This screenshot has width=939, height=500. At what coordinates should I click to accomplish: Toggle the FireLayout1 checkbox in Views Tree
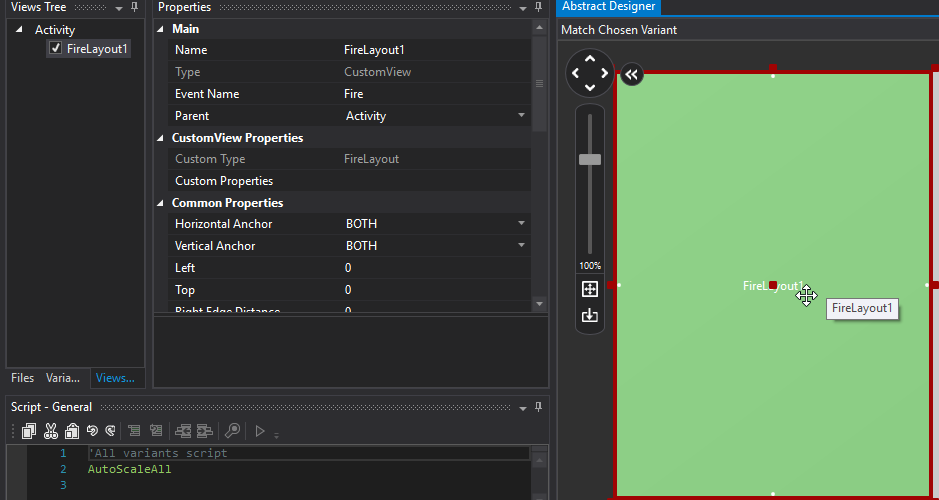[x=56, y=49]
